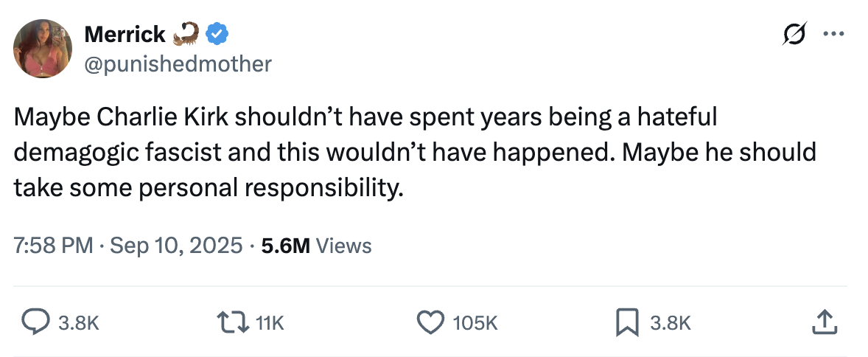Click the 7:58 PM Sep 10, 2025 timestamp
Viewport: 868px width, 357px height.
tap(128, 246)
